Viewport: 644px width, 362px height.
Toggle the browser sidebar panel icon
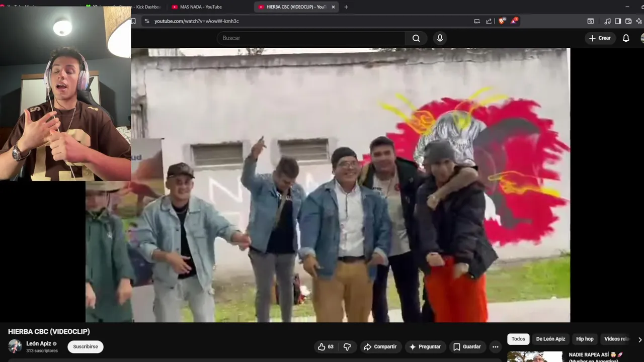coord(618,21)
